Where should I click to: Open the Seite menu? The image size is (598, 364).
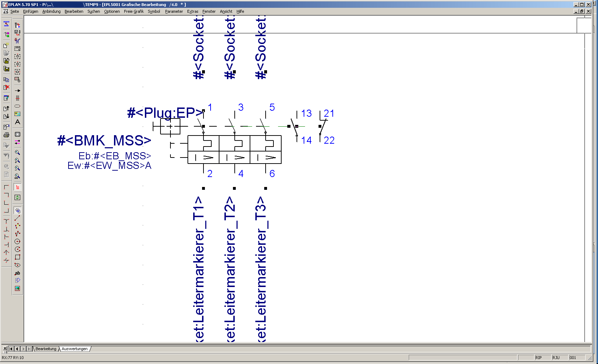point(15,11)
